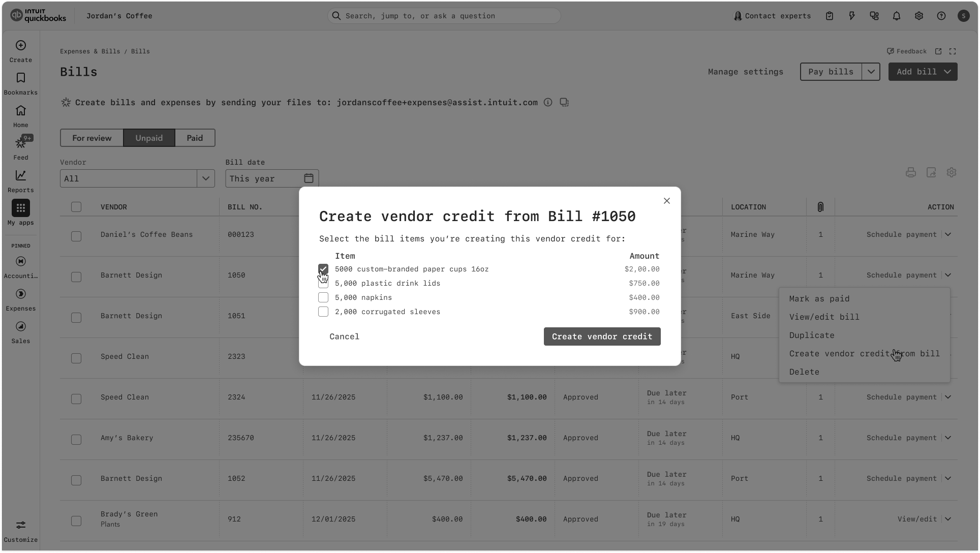Check the 2,000 corrugated sleeves item
The image size is (980, 553).
(323, 312)
